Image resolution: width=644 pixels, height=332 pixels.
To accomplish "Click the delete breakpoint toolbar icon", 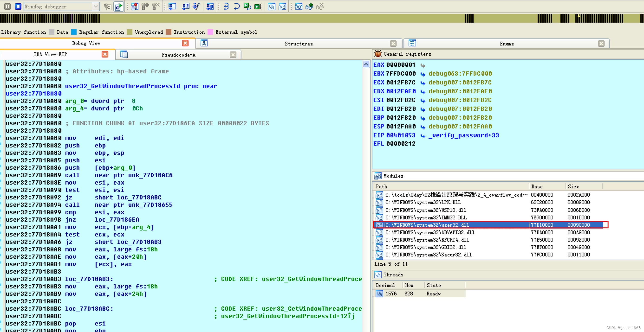I will tap(156, 6).
